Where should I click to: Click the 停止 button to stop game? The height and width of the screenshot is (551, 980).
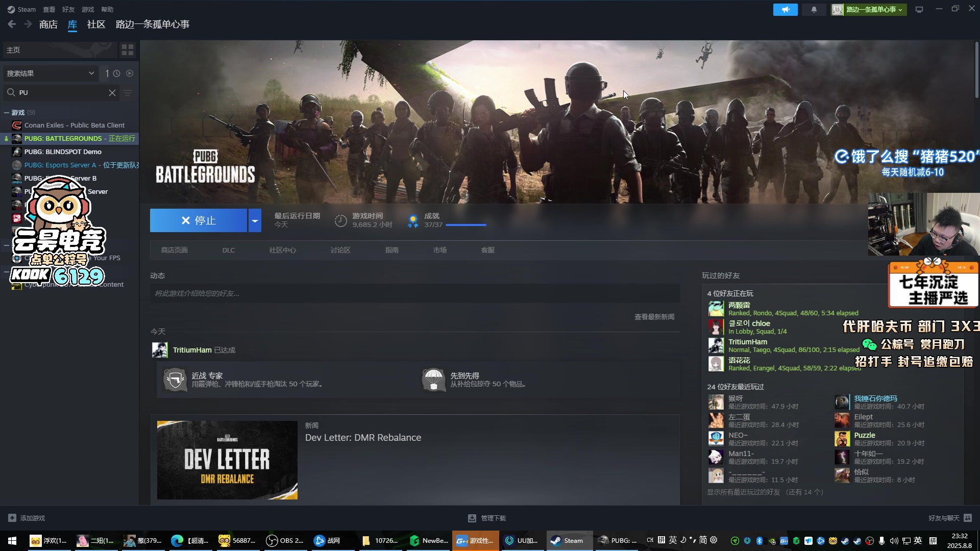click(199, 220)
